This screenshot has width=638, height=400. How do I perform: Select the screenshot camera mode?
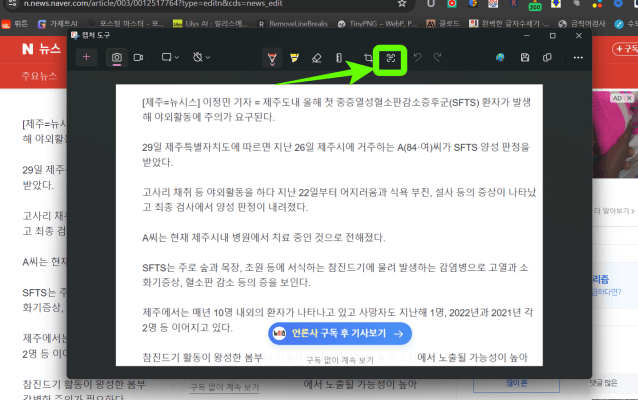tap(117, 57)
